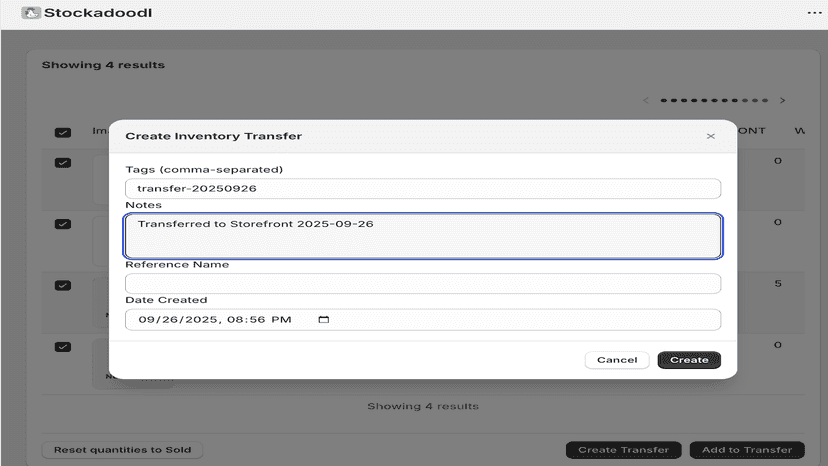Click the Stockadoodl app logo icon

31,13
